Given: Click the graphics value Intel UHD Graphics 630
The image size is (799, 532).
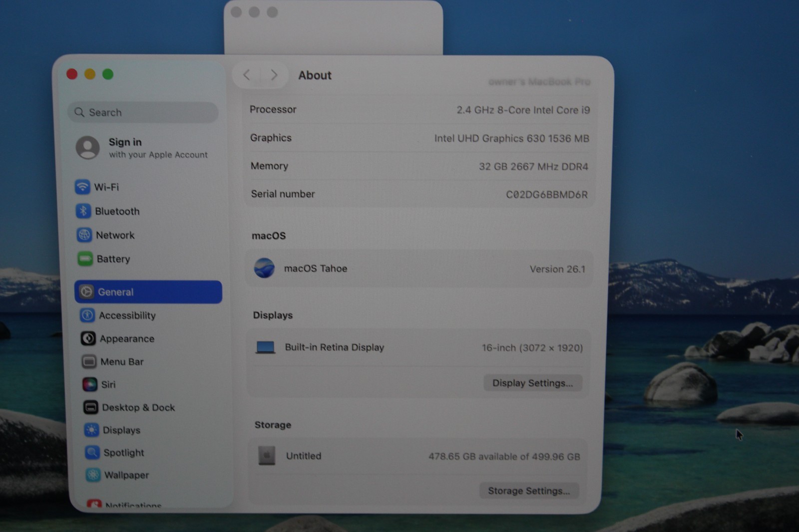Looking at the screenshot, I should [512, 138].
